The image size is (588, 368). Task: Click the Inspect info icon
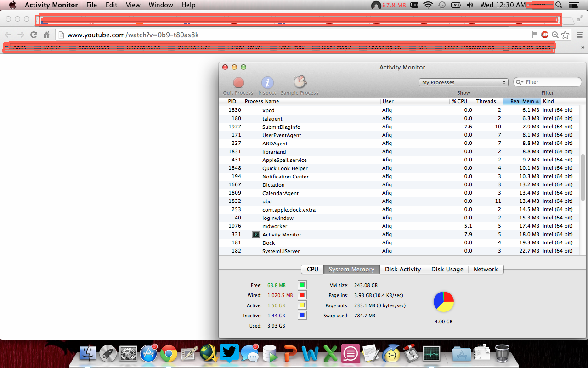click(x=267, y=83)
